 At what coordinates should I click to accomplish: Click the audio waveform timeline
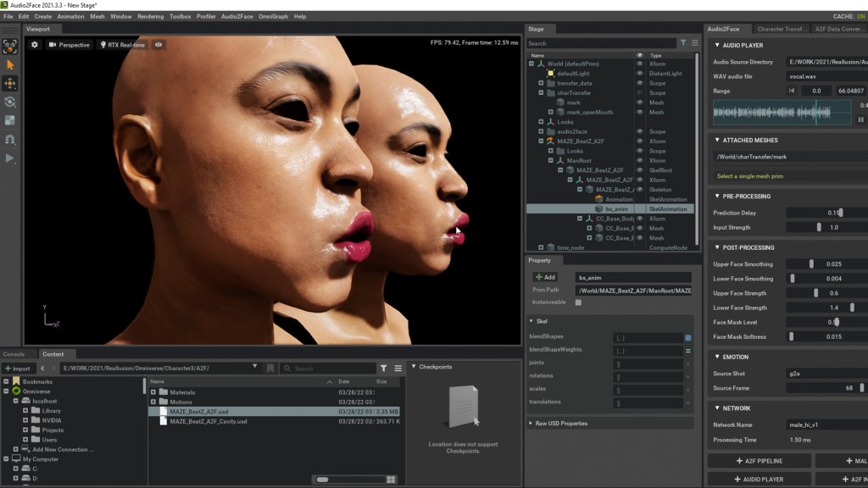[782, 113]
